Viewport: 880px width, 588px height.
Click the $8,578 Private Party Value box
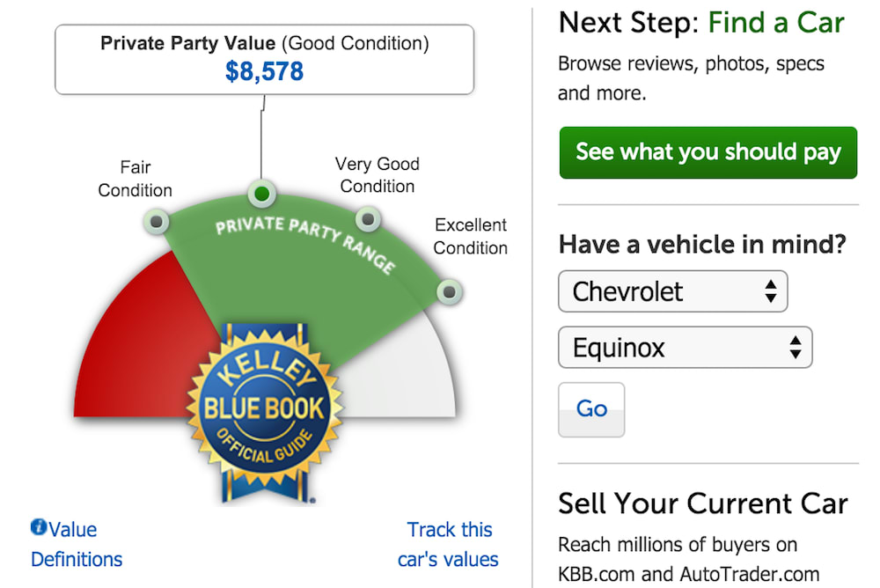(x=264, y=57)
